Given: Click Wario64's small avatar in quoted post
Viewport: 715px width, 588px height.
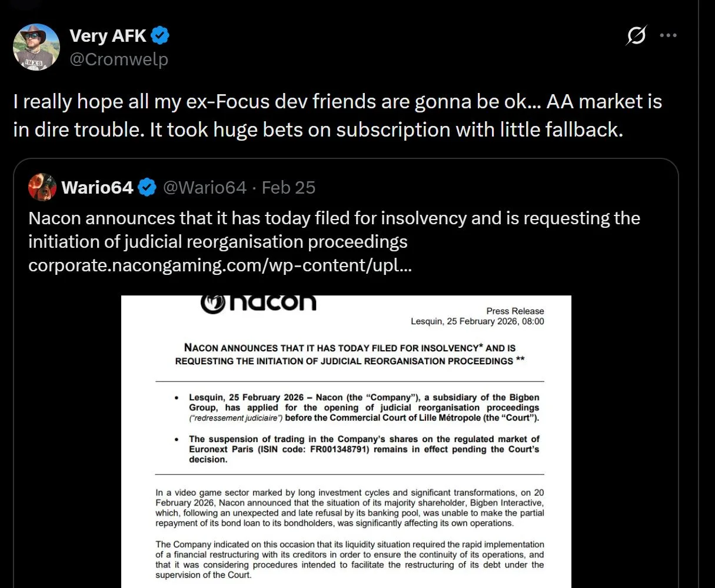Looking at the screenshot, I should click(x=42, y=187).
